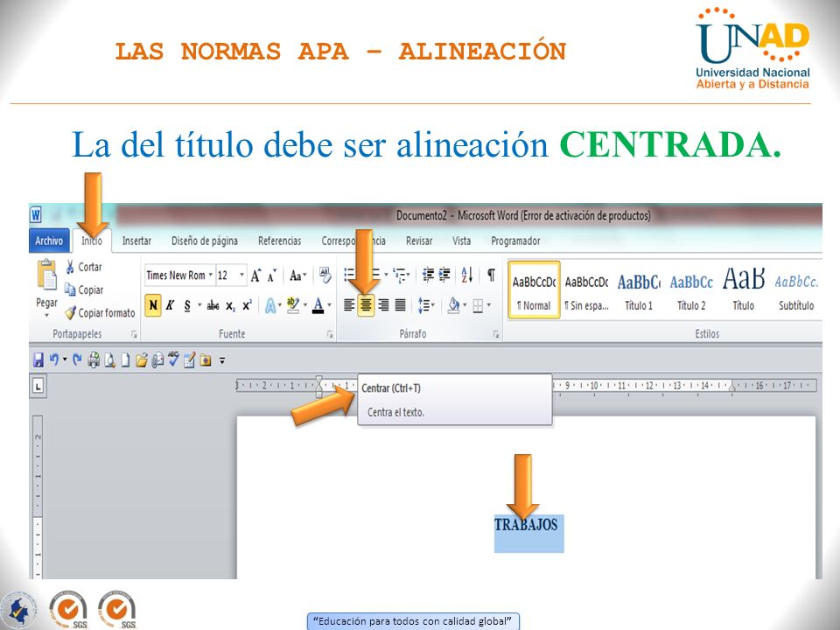Click the Undo arrow in quick access toolbar
This screenshot has width=840, height=630.
click(53, 359)
